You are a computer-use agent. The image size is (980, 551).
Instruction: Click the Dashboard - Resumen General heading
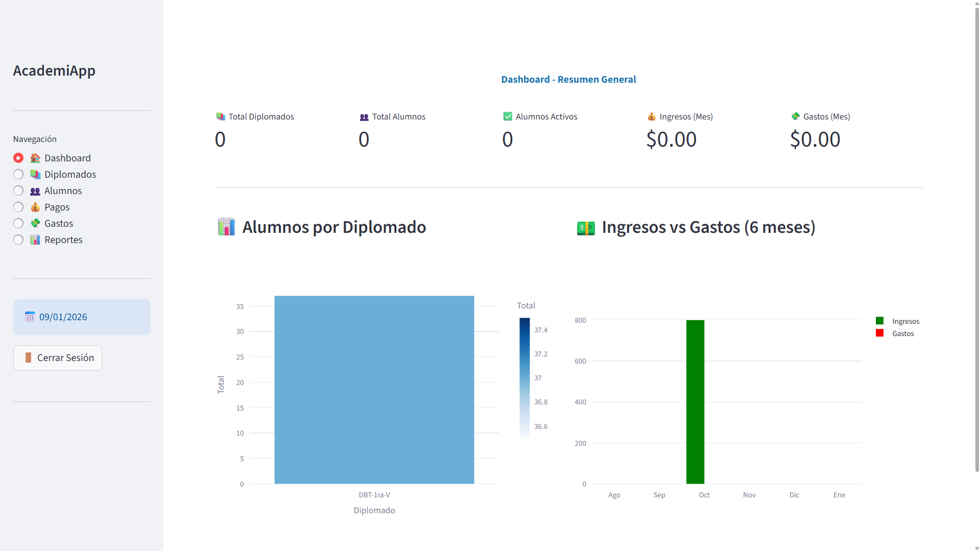(x=568, y=79)
